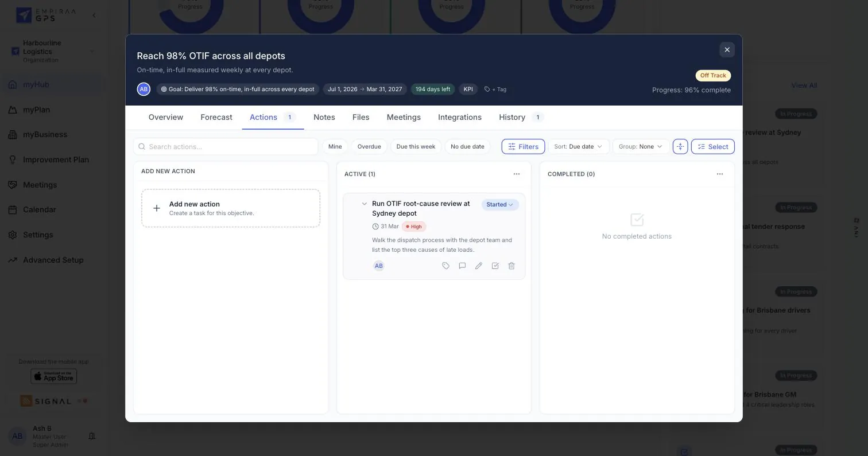
Task: Add a tag to the Sydney depot action
Action: (445, 266)
